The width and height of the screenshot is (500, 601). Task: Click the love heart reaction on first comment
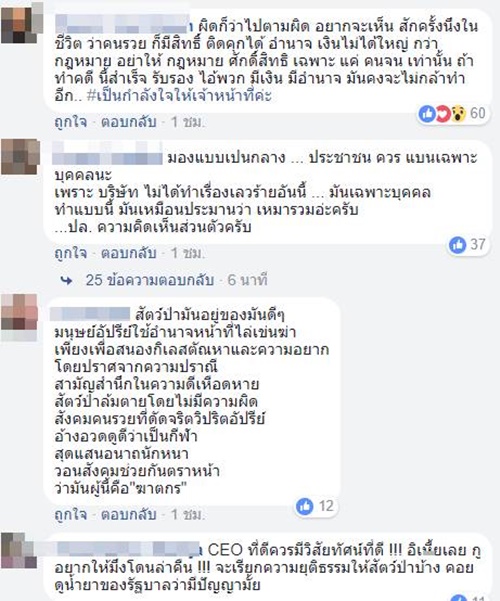[x=442, y=114]
